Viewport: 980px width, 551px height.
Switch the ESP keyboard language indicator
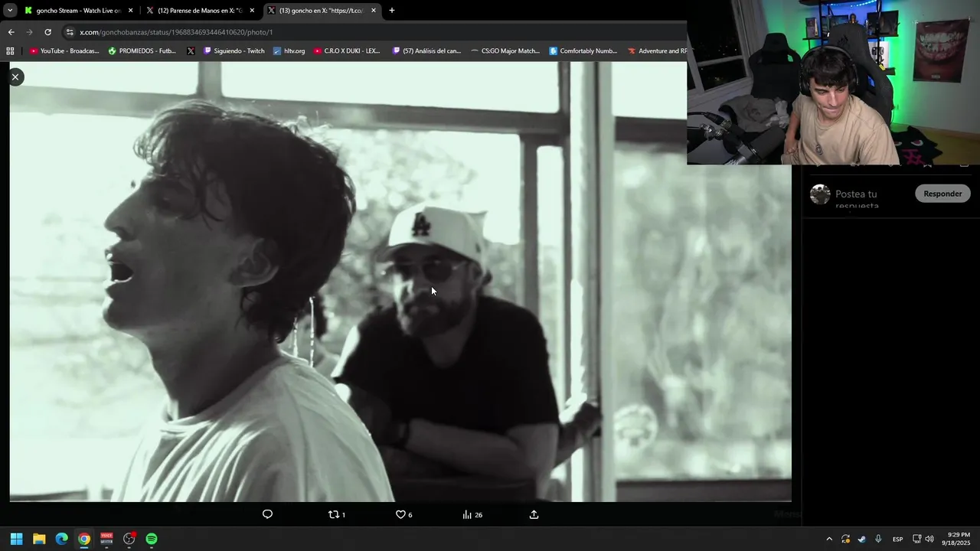pos(897,539)
